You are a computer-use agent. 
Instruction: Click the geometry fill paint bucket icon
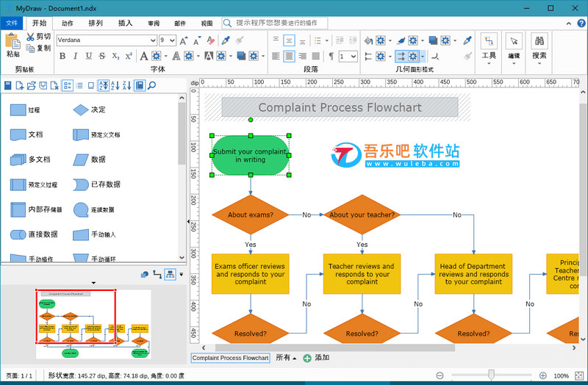(x=368, y=40)
